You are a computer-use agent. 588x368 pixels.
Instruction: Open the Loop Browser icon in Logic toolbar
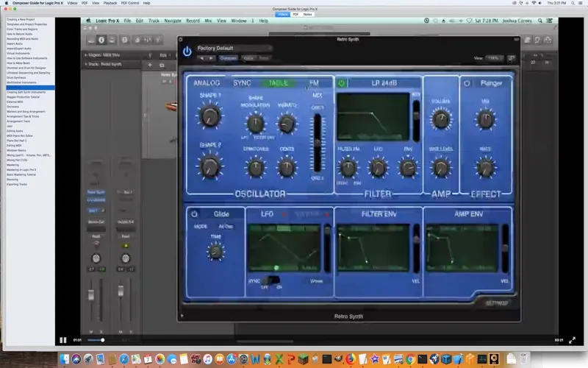537,40
